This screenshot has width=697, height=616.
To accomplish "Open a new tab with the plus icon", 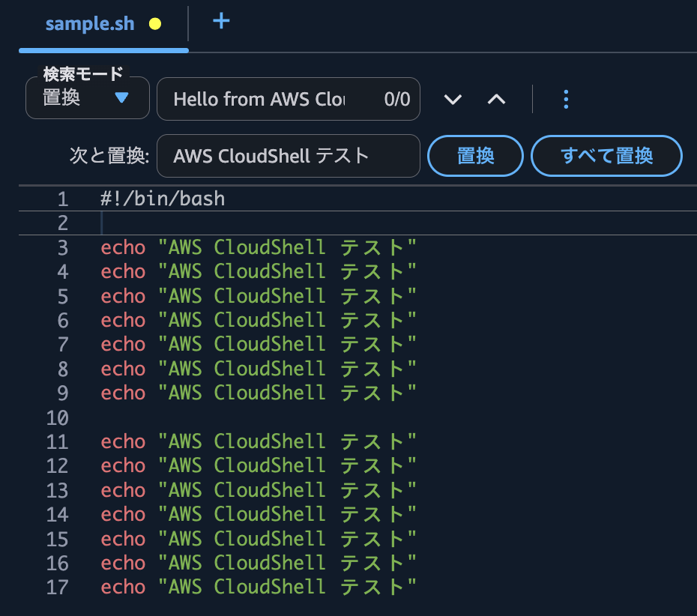I will click(x=221, y=21).
